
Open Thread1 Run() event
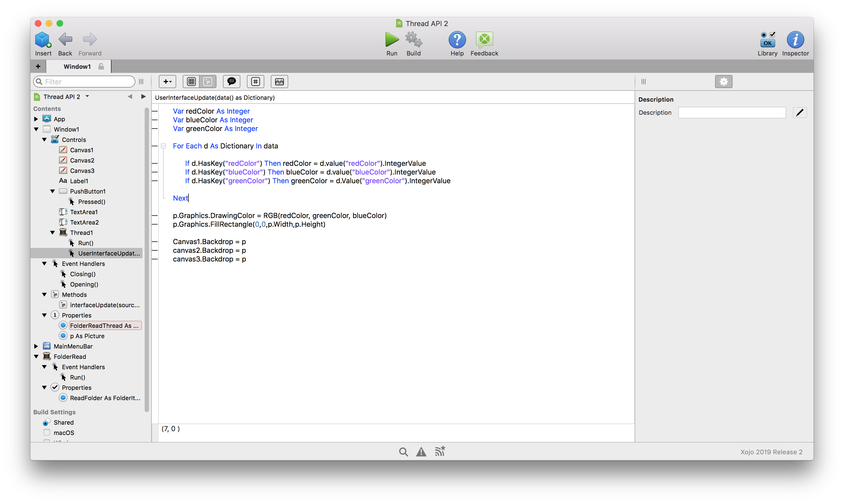(x=86, y=243)
